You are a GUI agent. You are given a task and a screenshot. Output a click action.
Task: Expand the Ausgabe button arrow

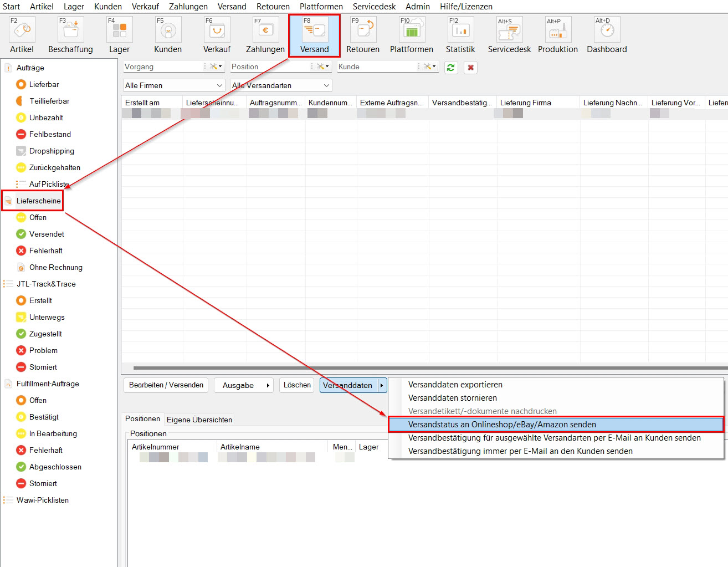(268, 385)
